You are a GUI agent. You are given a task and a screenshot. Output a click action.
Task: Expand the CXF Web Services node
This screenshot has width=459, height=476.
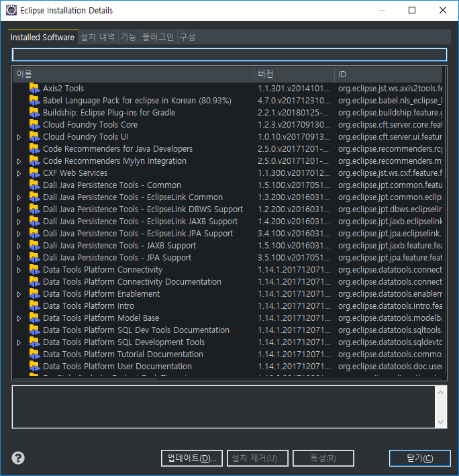(x=19, y=174)
